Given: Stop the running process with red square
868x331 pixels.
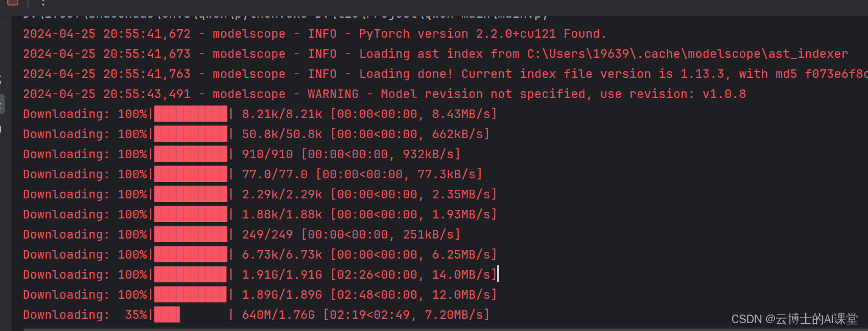Looking at the screenshot, I should (x=13, y=2).
